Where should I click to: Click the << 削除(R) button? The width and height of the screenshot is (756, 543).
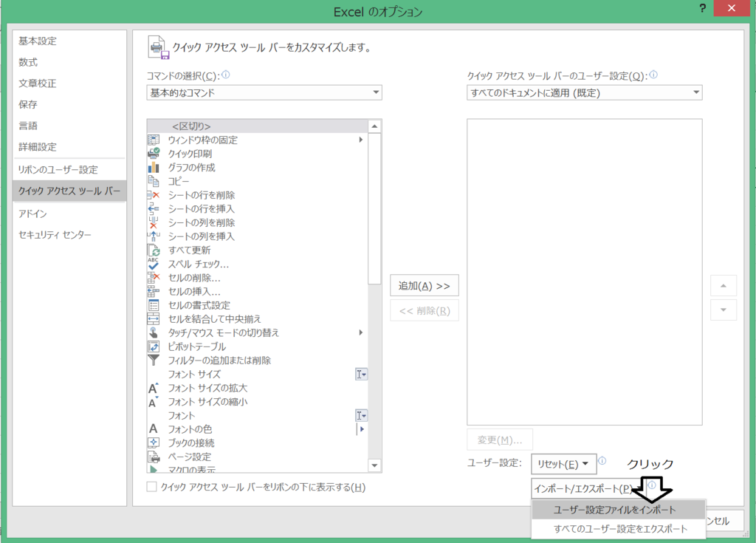click(425, 310)
